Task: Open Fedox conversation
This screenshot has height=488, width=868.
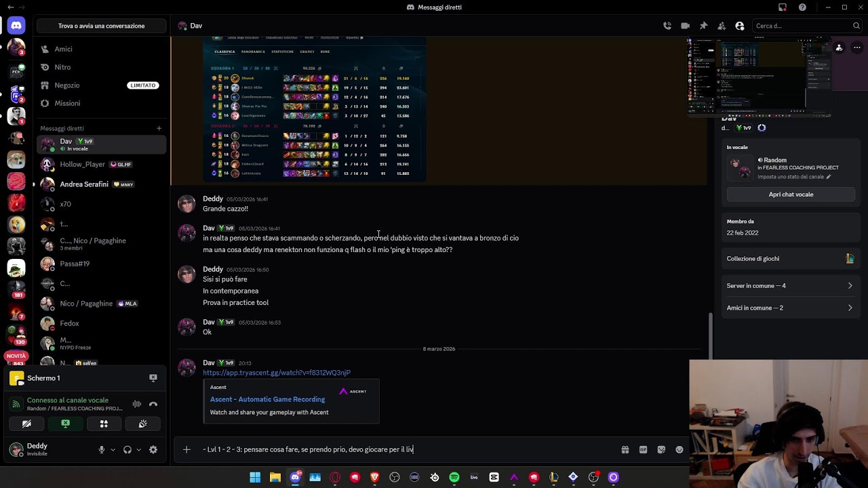Action: tap(101, 323)
